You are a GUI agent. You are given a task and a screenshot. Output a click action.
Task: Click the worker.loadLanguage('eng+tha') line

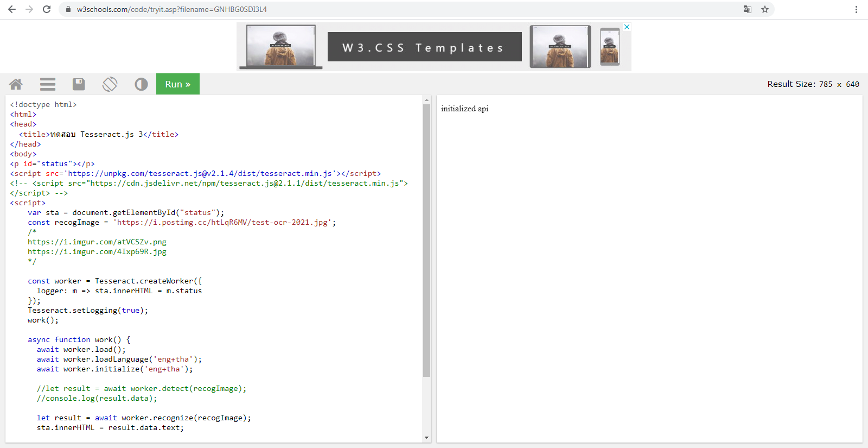click(119, 359)
